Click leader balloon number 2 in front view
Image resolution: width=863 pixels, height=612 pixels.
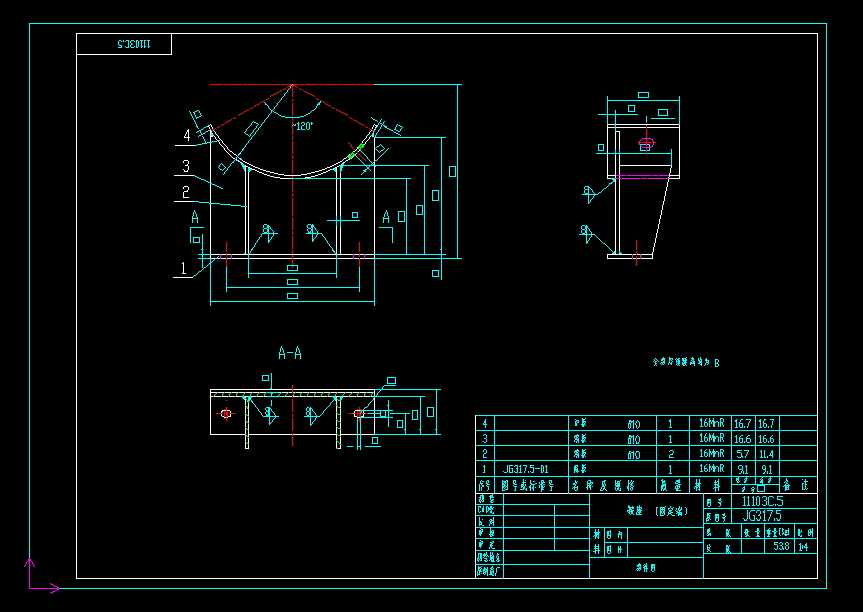(x=185, y=192)
